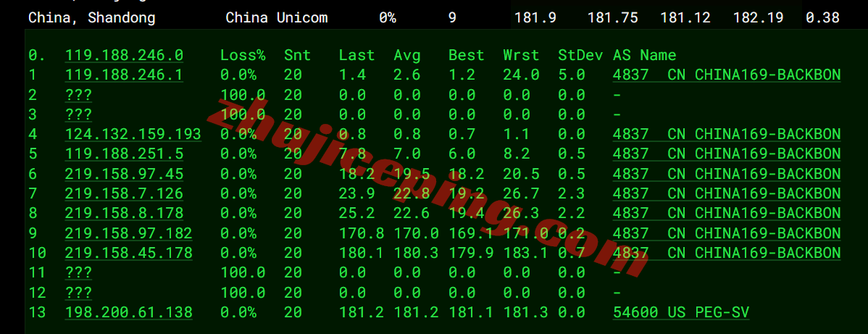Open the 219.158.97.45 address link
The image size is (868, 334).
coord(124,174)
